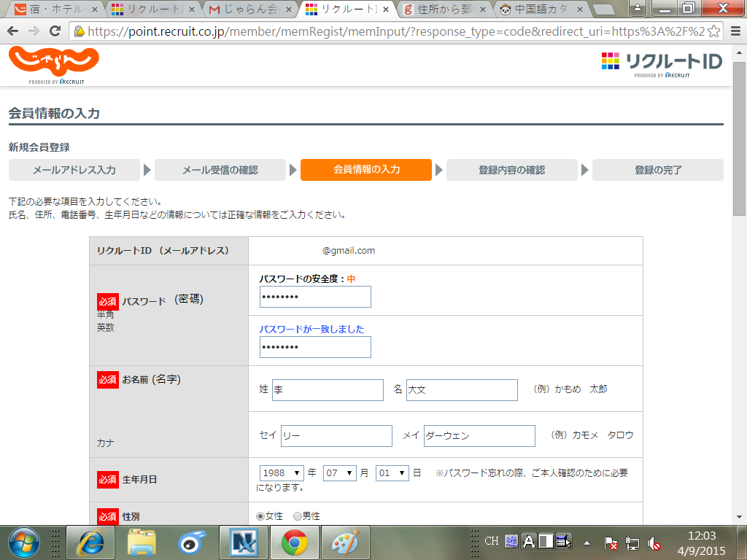Image resolution: width=747 pixels, height=560 pixels.
Task: Switch to Chrome on the taskbar
Action: [295, 542]
